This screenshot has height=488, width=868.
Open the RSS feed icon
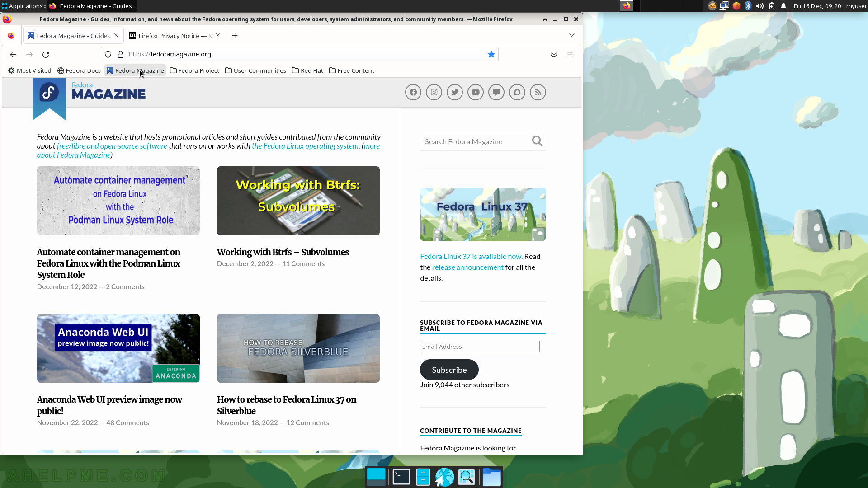538,92
